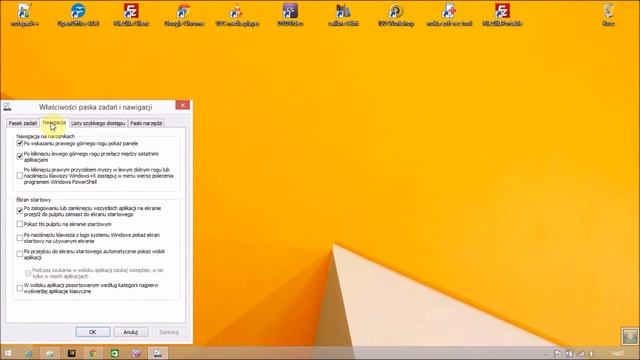The image size is (640, 360).
Task: Select the 'Nawigacja' tab
Action: coord(54,122)
